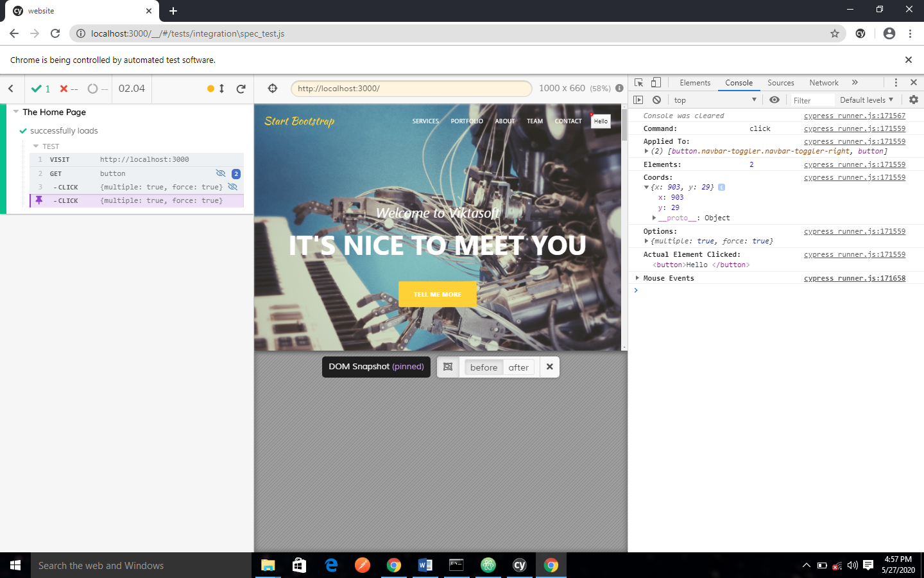Click the TEAM nav link
Image resolution: width=924 pixels, height=578 pixels.
(535, 121)
